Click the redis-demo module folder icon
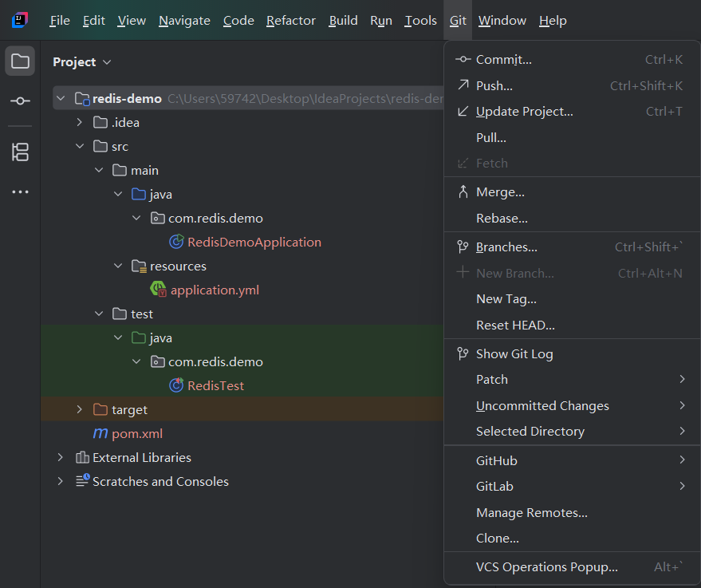The height and width of the screenshot is (588, 701). (x=82, y=98)
